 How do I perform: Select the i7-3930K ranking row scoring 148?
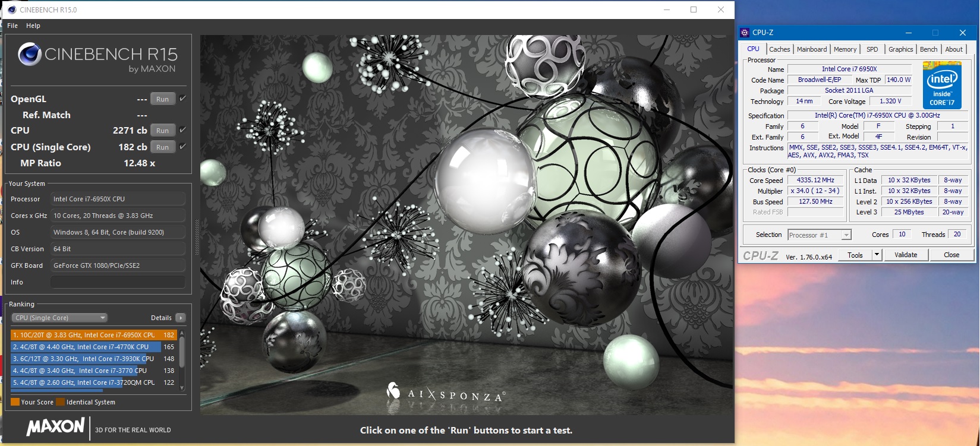tap(93, 359)
